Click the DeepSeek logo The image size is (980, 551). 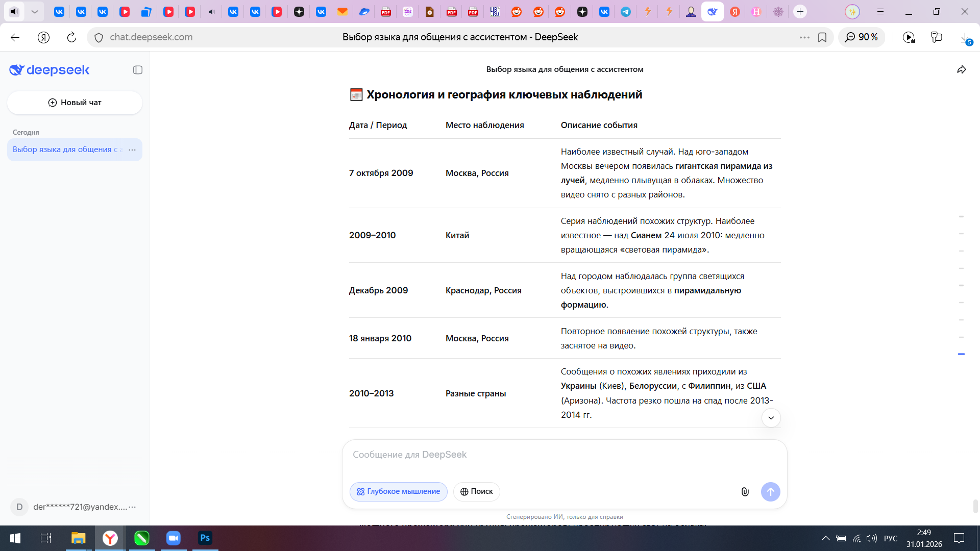[x=50, y=70]
